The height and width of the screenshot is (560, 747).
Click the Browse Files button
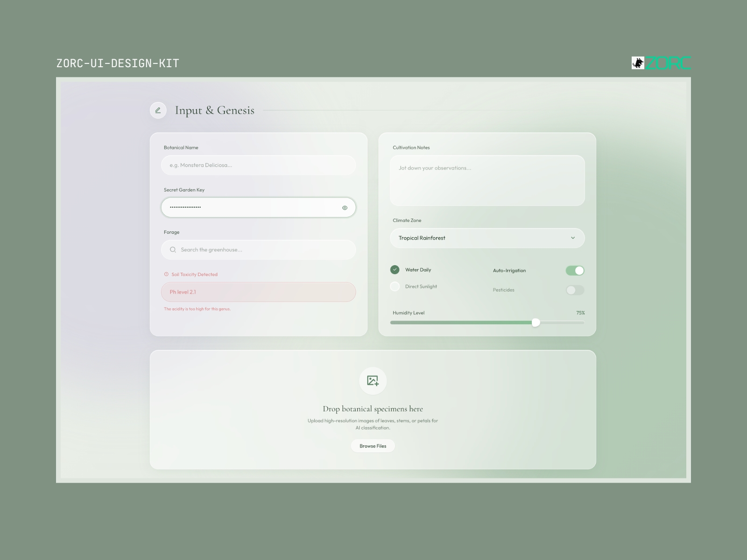pos(373,446)
